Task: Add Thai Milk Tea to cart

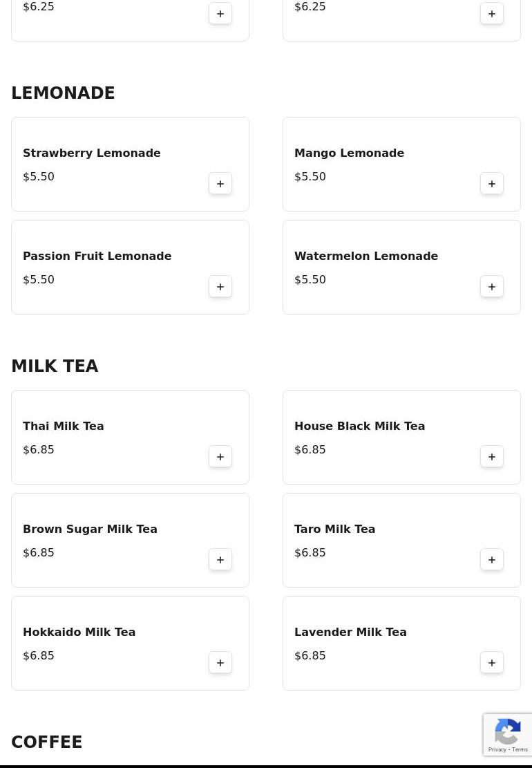Action: 220,456
